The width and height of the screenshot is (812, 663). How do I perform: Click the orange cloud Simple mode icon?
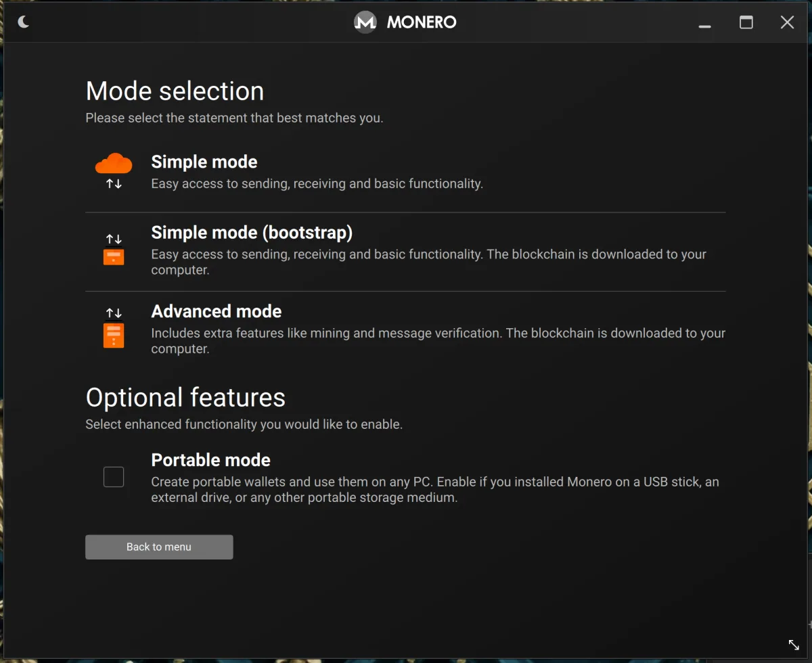tap(114, 163)
